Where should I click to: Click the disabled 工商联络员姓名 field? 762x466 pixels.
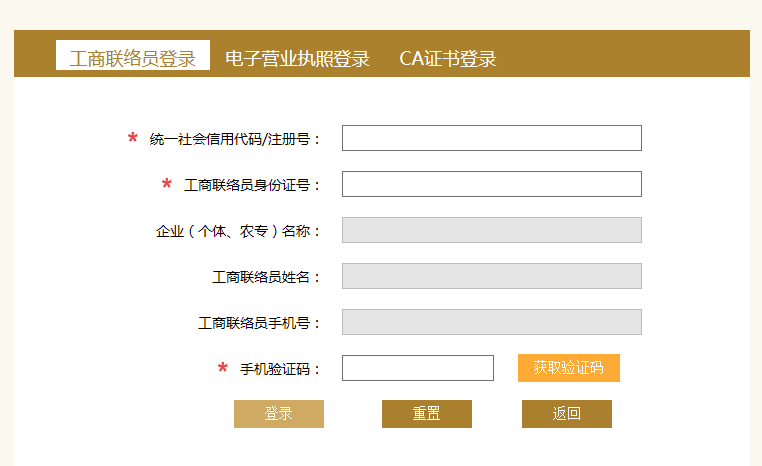(x=492, y=276)
